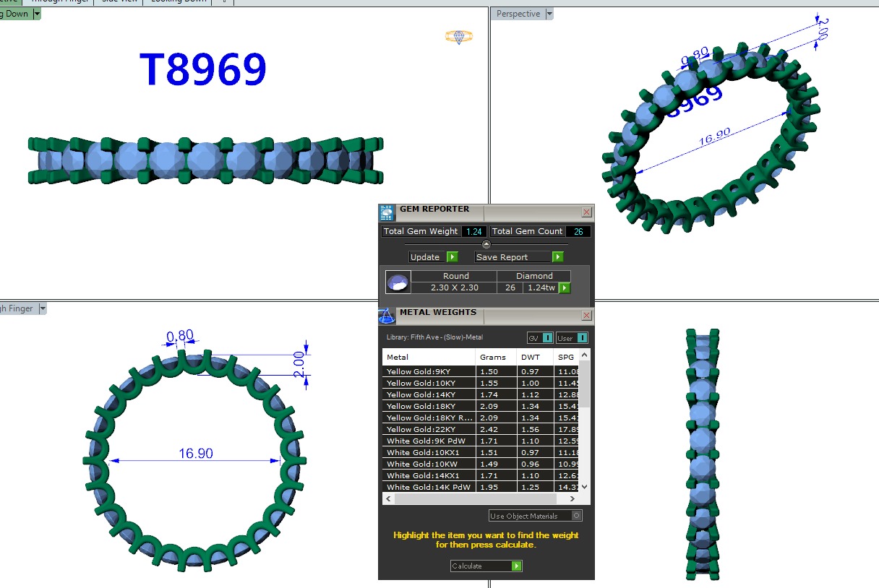Viewport: 879px width, 588px height.
Task: Open the Perspective viewport dropdown arrow
Action: point(549,14)
